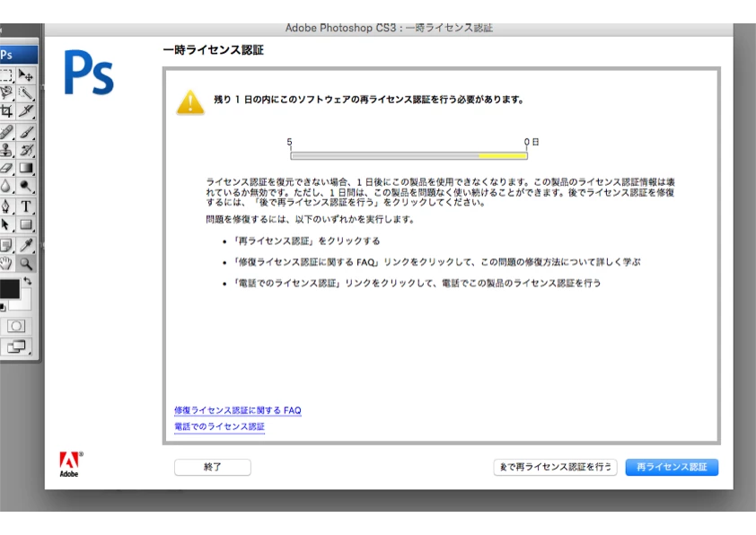Image resolution: width=756 pixels, height=535 pixels.
Task: Select the Type tool
Action: [25, 206]
